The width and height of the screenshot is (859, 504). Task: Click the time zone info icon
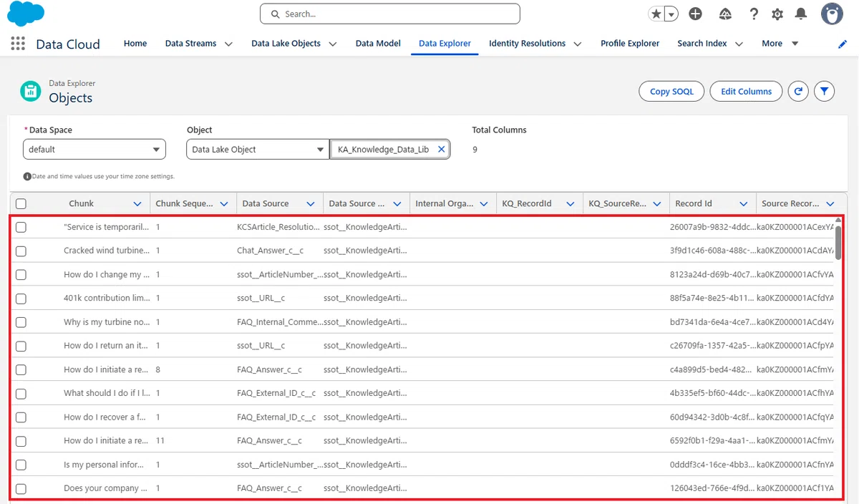click(x=27, y=176)
